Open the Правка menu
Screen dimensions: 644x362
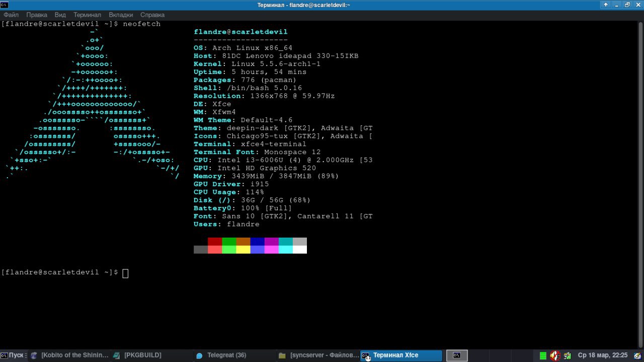tap(37, 15)
